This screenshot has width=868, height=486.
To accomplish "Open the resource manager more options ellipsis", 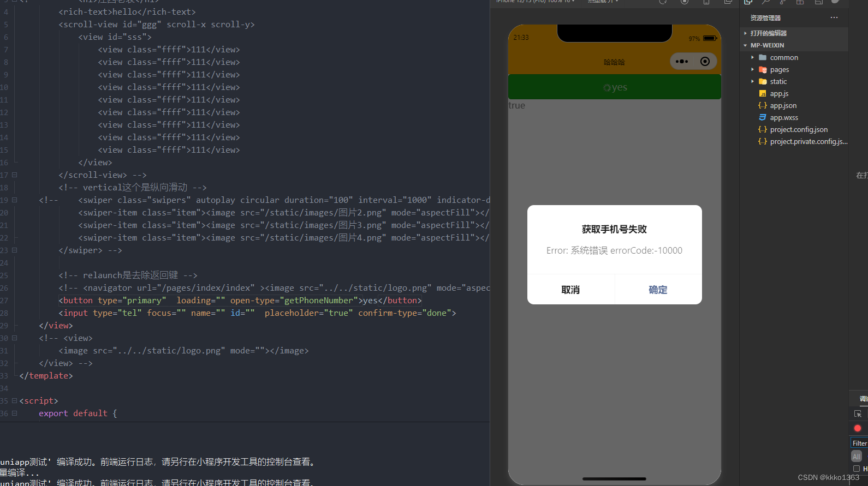I will click(x=834, y=17).
